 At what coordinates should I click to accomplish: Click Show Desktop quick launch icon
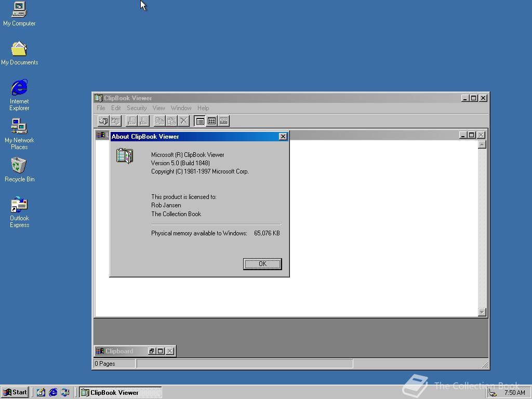[41, 393]
